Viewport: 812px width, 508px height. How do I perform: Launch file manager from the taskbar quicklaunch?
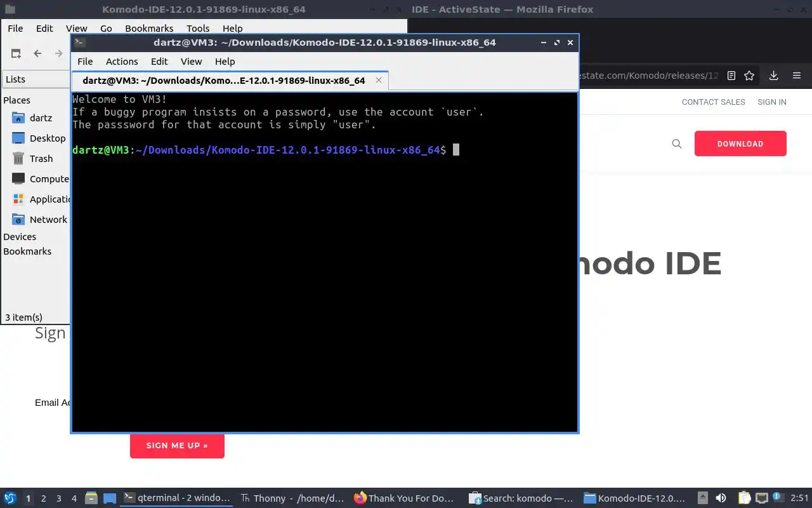pos(91,498)
